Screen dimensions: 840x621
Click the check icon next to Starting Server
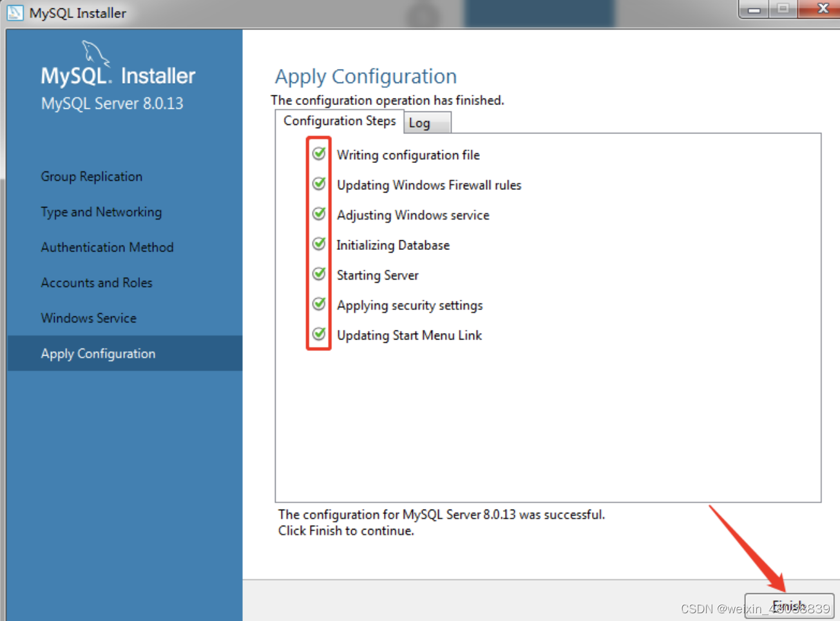[319, 274]
